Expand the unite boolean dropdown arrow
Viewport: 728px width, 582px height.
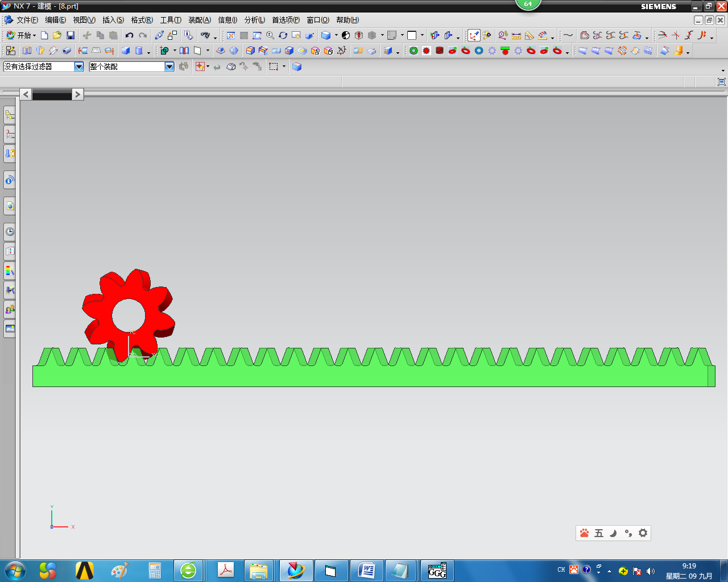(x=175, y=51)
